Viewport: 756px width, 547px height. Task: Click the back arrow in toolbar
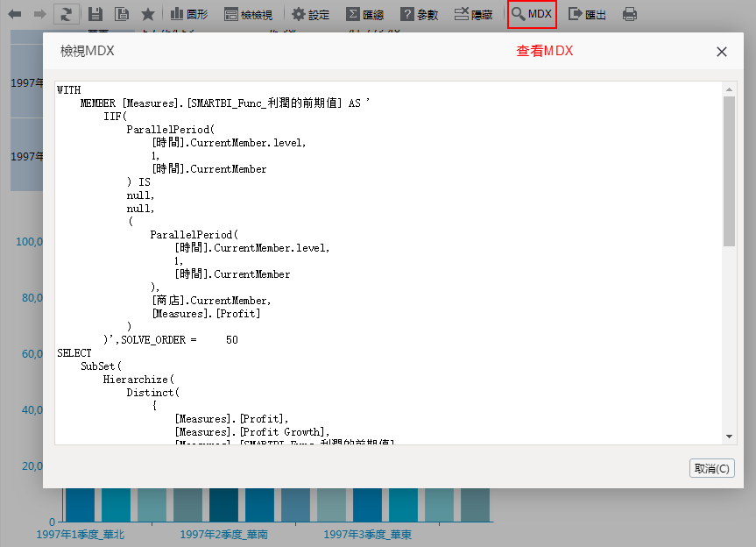(15, 14)
